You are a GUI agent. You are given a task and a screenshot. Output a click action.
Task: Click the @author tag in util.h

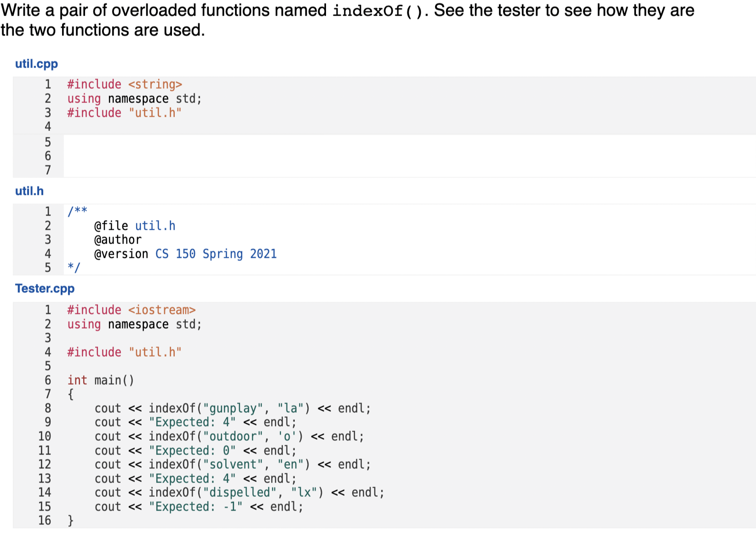[x=117, y=239]
